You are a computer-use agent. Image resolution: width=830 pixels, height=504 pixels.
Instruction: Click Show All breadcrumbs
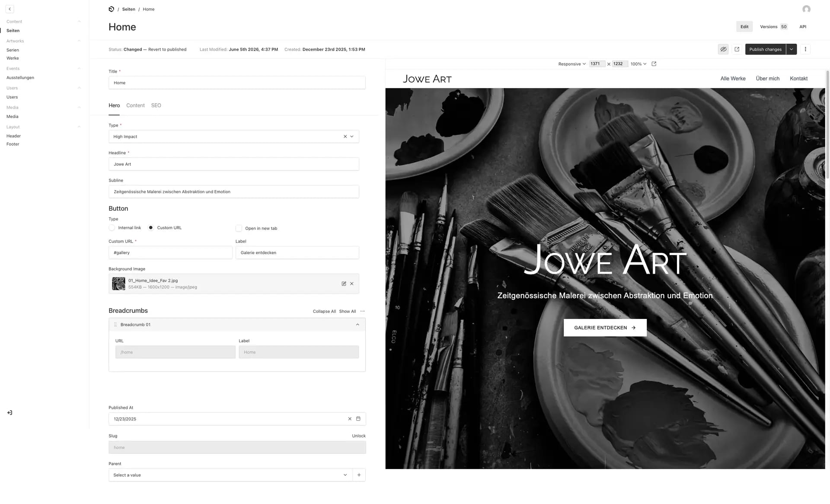pos(348,312)
